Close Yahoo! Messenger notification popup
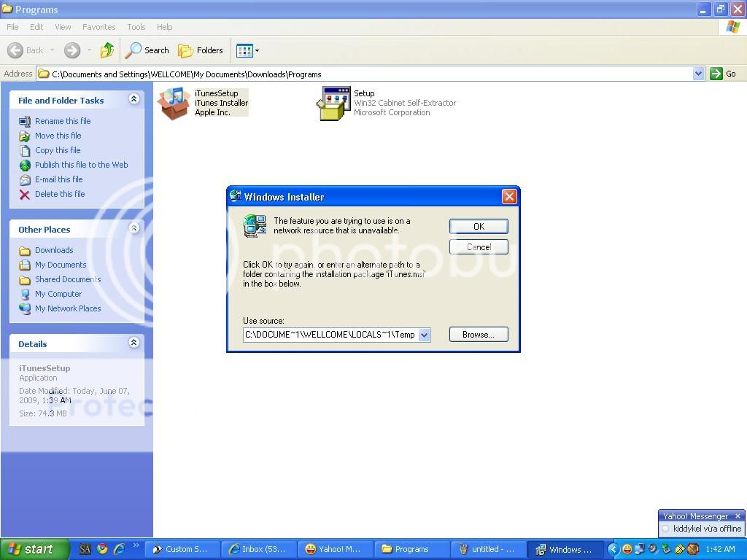 click(x=738, y=516)
